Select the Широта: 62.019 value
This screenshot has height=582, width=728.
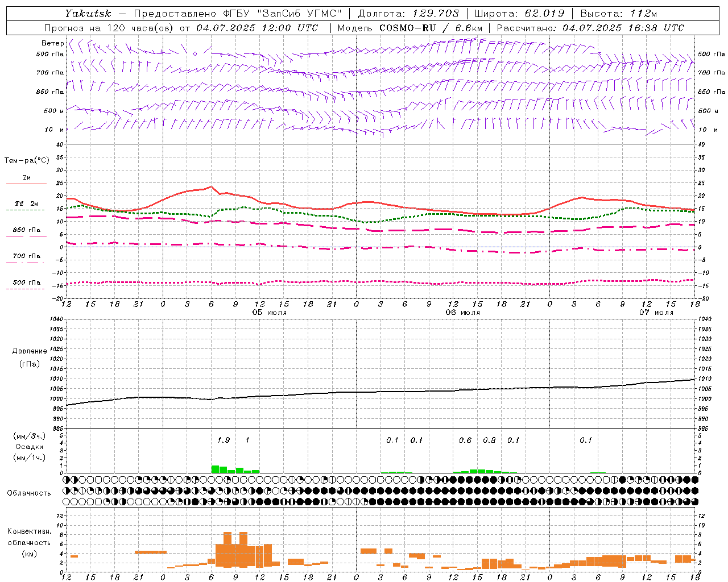pos(520,14)
